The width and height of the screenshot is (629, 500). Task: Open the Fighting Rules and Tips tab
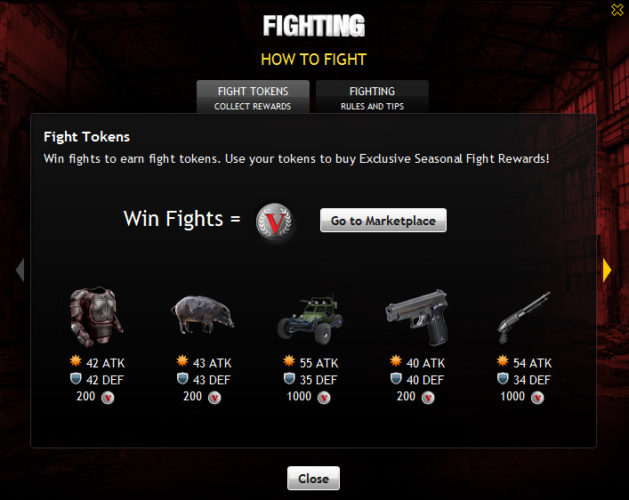(x=372, y=97)
